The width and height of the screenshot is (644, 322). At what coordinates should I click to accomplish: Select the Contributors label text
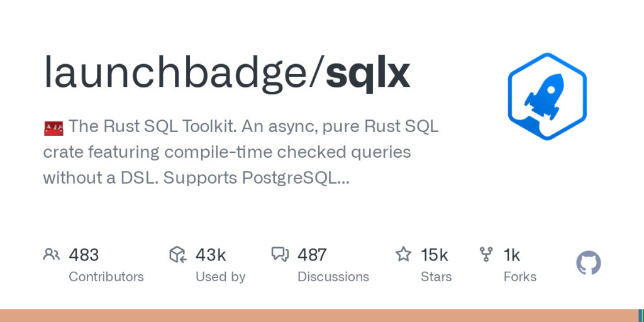pyautogui.click(x=106, y=277)
